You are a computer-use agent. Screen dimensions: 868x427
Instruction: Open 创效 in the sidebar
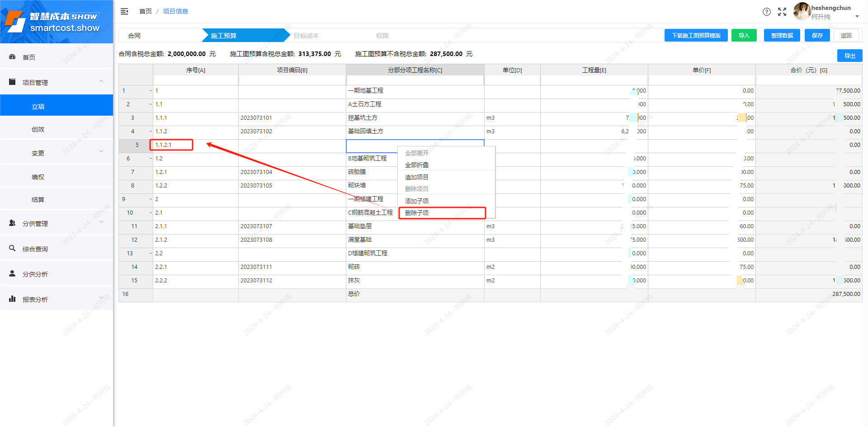[38, 129]
